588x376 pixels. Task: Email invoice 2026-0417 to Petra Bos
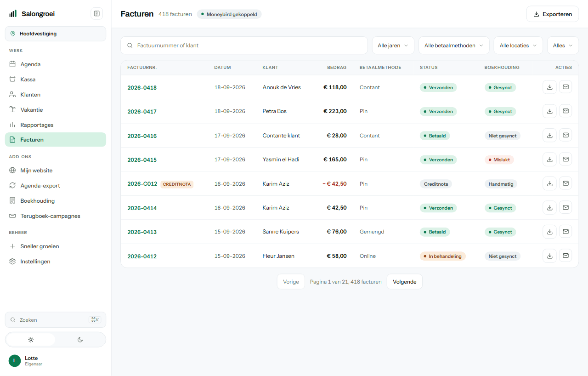[x=565, y=111]
